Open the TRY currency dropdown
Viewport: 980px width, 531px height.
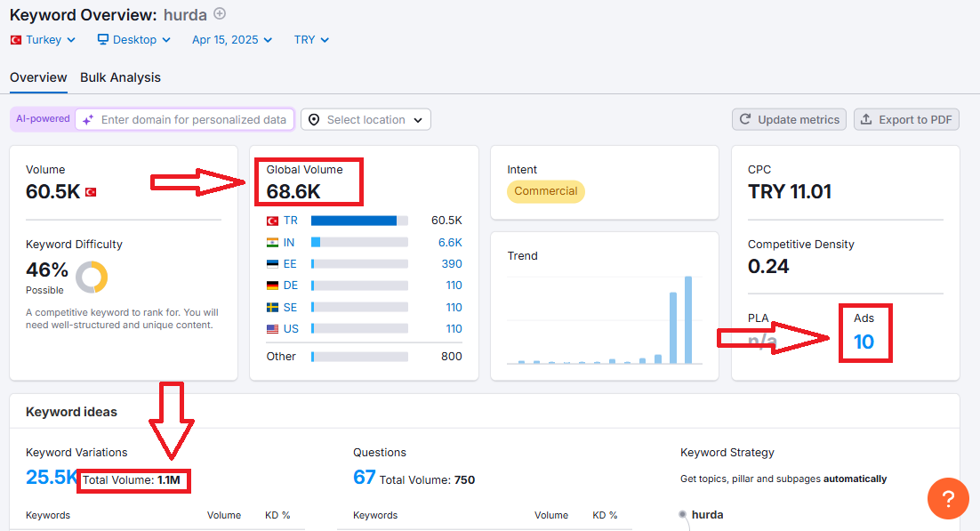pos(311,39)
